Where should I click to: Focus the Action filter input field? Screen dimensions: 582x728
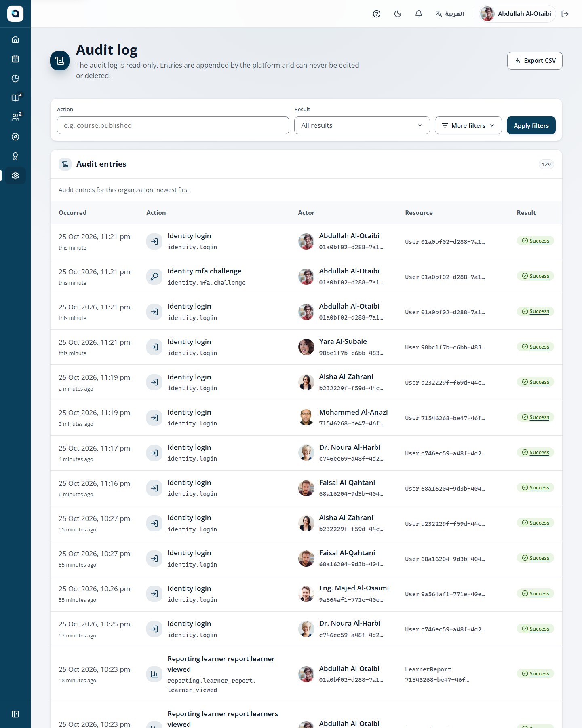coord(173,125)
